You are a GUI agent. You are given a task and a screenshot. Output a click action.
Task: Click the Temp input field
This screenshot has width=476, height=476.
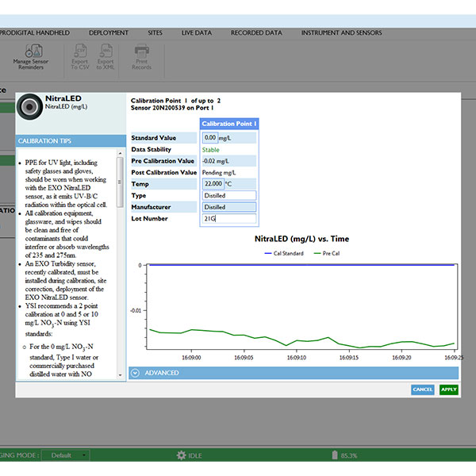click(x=213, y=184)
